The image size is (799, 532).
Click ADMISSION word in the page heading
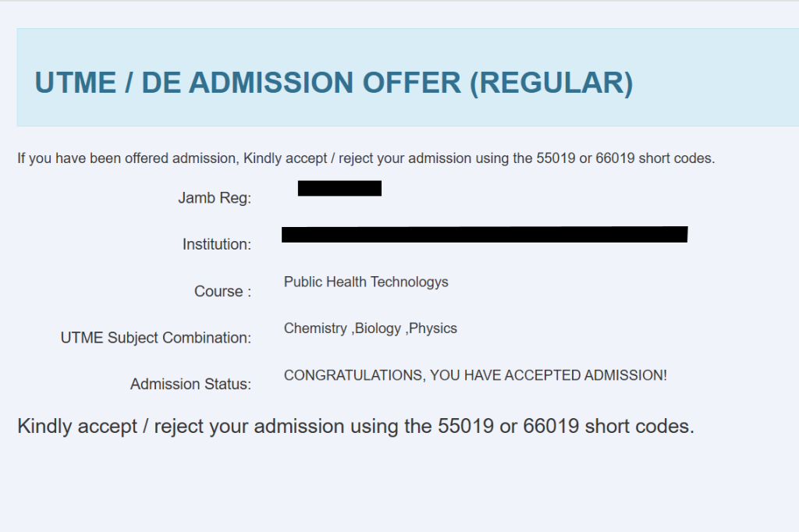point(271,83)
